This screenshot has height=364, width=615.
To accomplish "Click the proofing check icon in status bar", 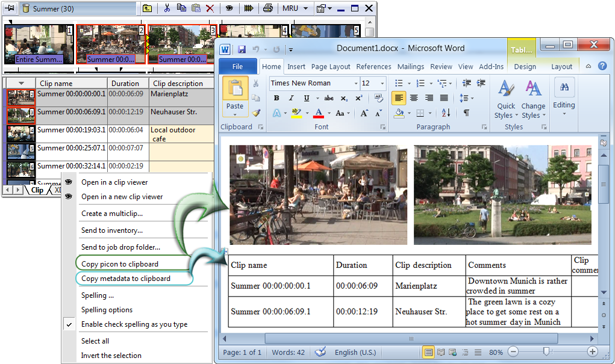I will 320,351.
